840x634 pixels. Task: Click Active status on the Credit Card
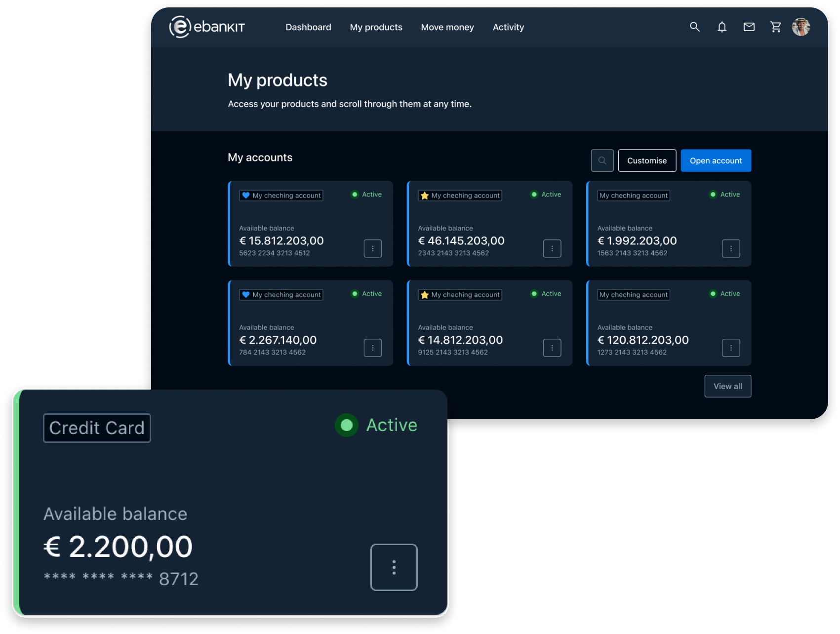click(x=376, y=425)
